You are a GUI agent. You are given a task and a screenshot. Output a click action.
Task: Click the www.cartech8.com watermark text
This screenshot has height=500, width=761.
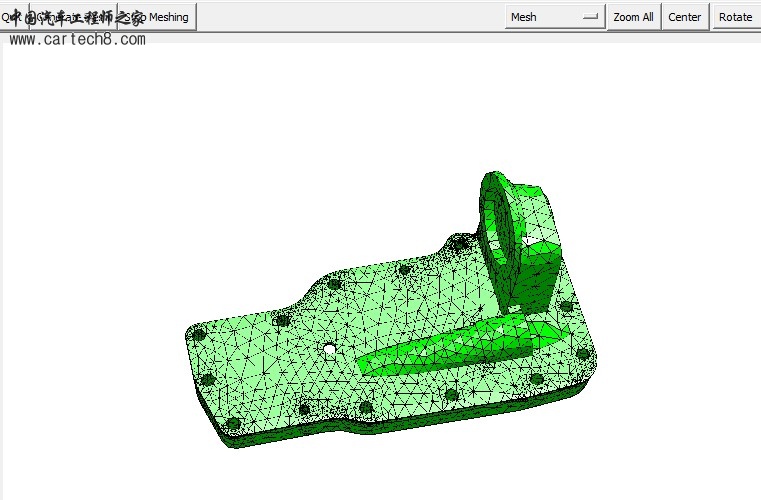coord(78,40)
